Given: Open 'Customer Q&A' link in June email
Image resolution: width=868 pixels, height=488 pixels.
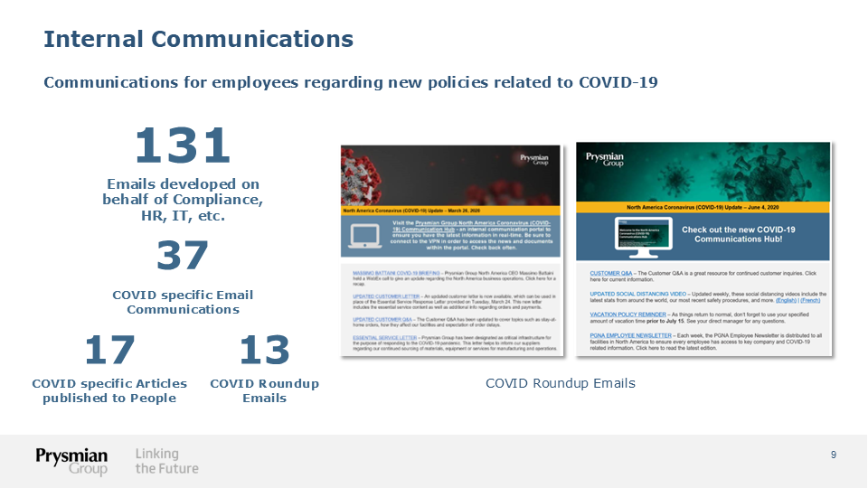Looking at the screenshot, I should click(x=610, y=273).
